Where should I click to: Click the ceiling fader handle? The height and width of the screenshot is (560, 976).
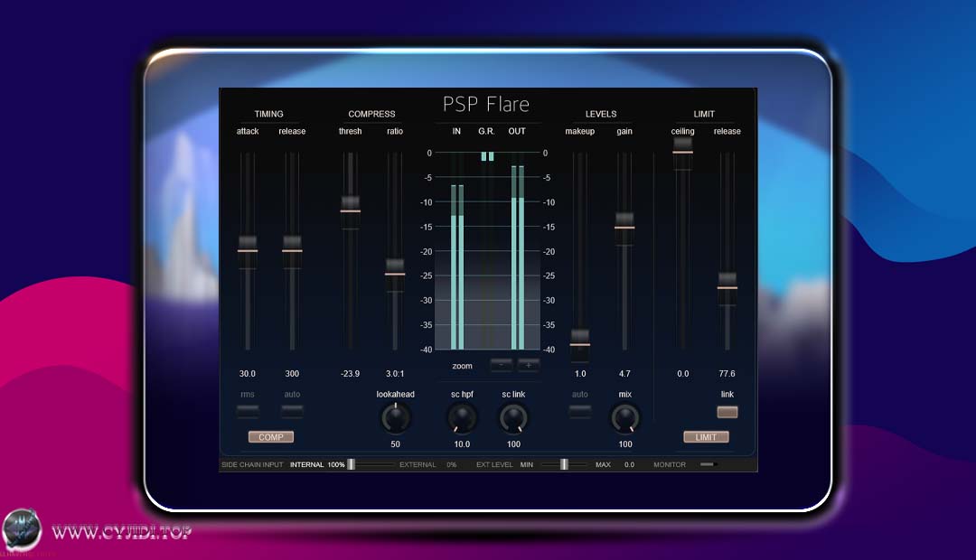682,147
